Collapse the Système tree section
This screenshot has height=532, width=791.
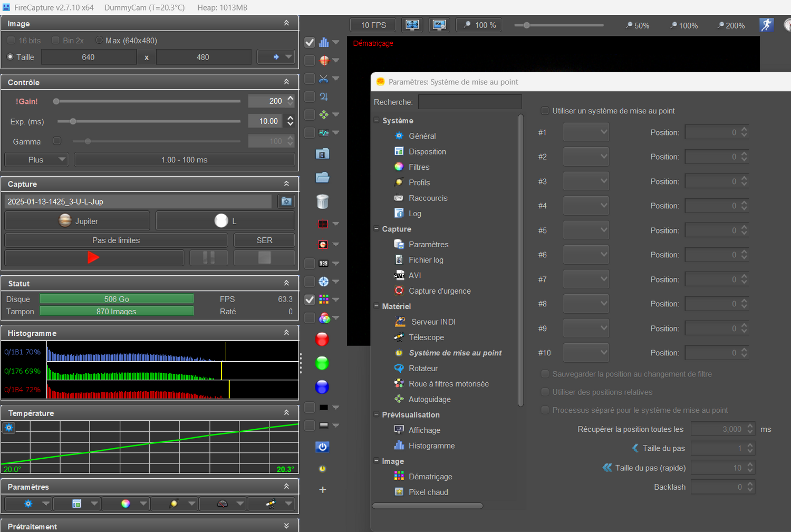(x=377, y=120)
